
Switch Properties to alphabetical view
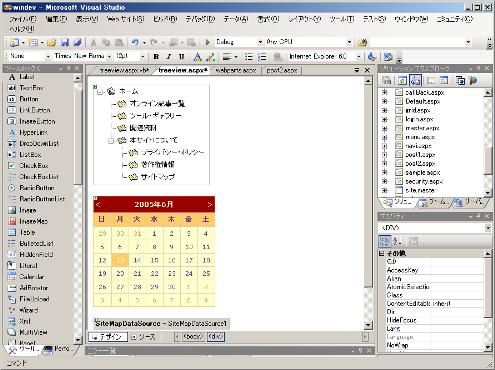click(397, 241)
